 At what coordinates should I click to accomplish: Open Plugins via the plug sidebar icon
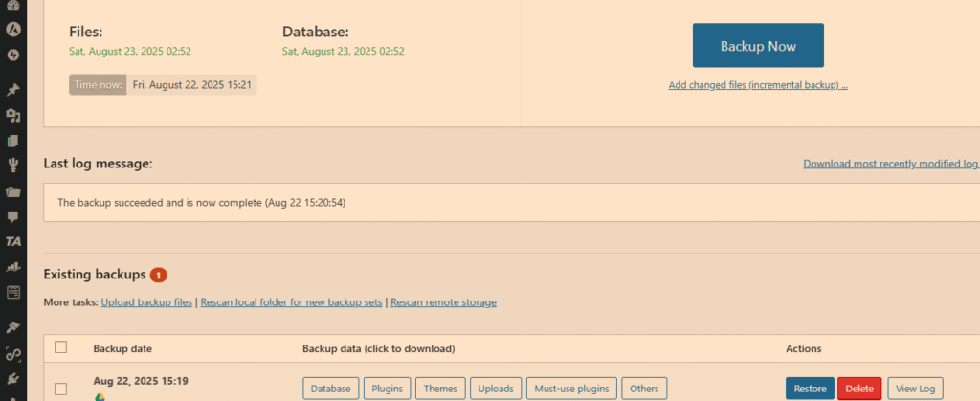click(x=12, y=379)
